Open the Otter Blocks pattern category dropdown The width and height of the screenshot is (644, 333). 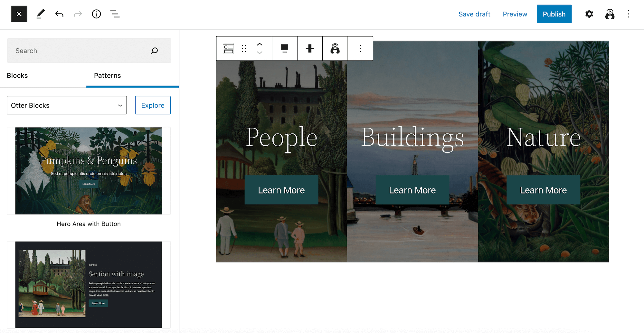[x=66, y=105]
